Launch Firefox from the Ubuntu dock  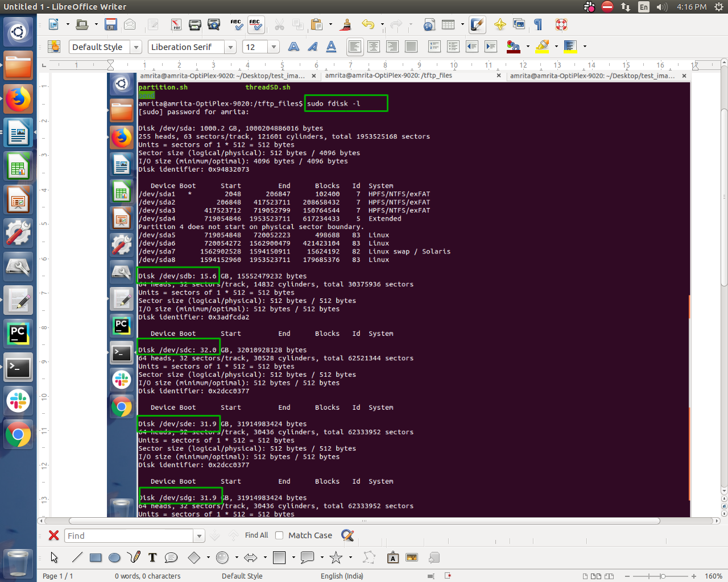tap(18, 100)
